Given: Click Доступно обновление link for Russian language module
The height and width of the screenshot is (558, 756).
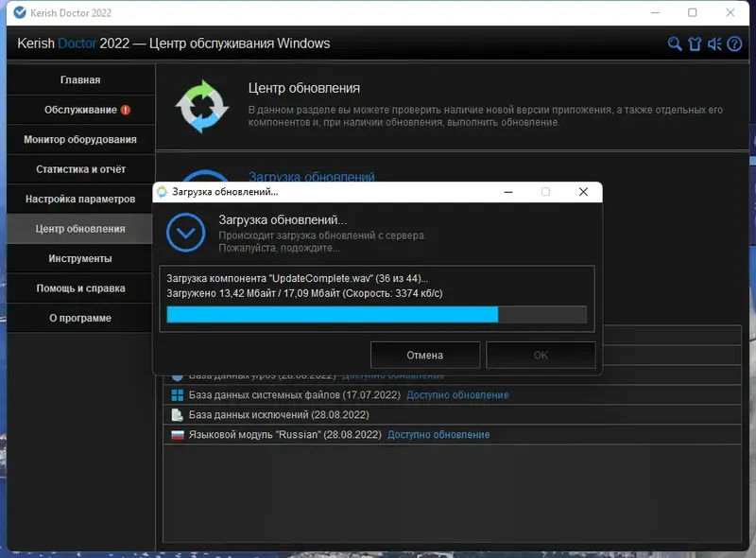Looking at the screenshot, I should 438,434.
